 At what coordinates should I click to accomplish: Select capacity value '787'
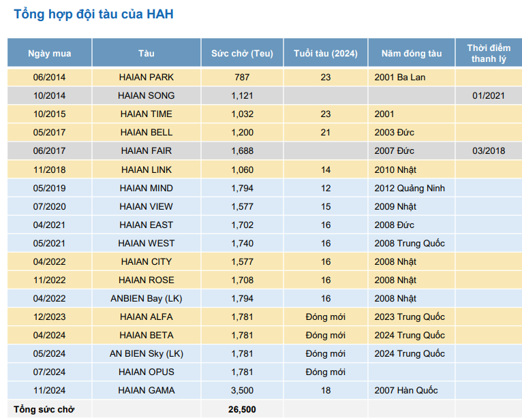242,77
